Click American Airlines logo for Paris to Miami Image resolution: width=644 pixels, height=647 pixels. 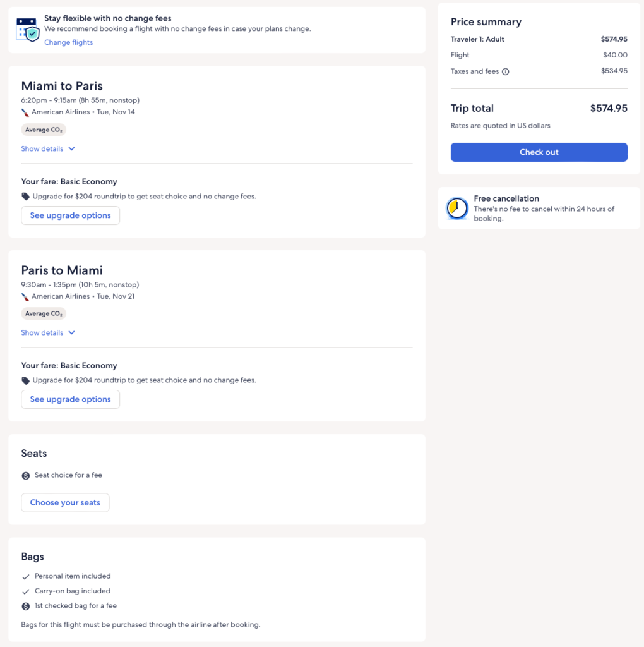(25, 296)
